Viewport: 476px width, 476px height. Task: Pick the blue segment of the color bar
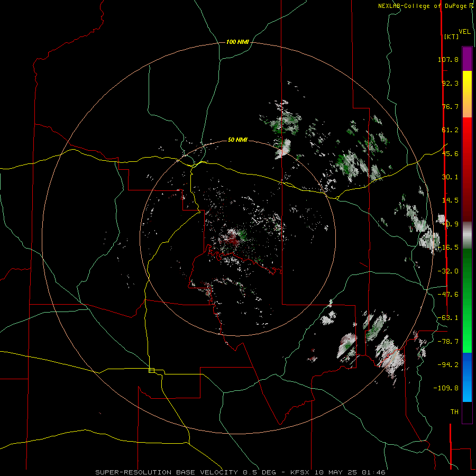467,377
